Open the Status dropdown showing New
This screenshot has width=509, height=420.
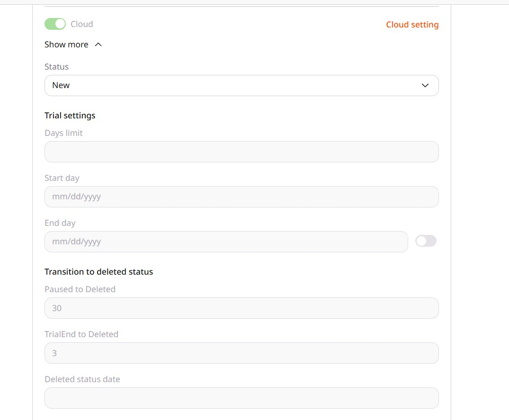pos(241,85)
